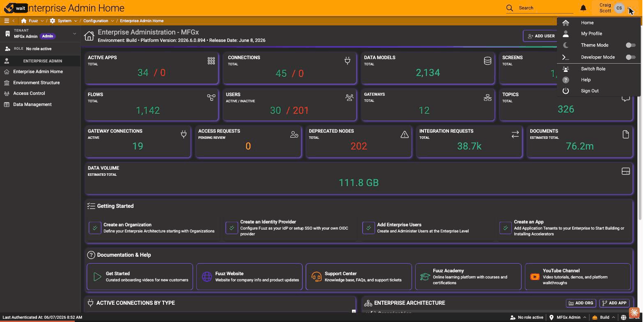Toggle the Create an Organization checkbox

95,228
